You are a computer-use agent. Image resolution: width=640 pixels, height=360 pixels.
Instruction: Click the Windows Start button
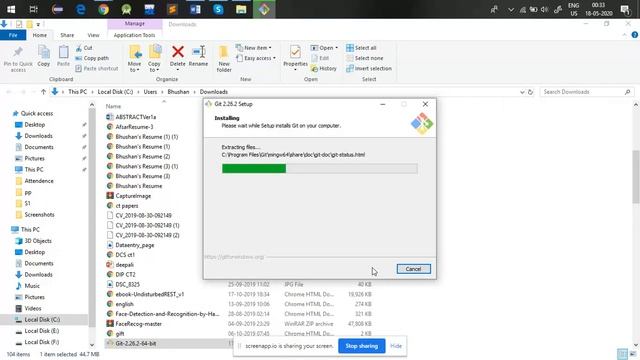[x=11, y=9]
